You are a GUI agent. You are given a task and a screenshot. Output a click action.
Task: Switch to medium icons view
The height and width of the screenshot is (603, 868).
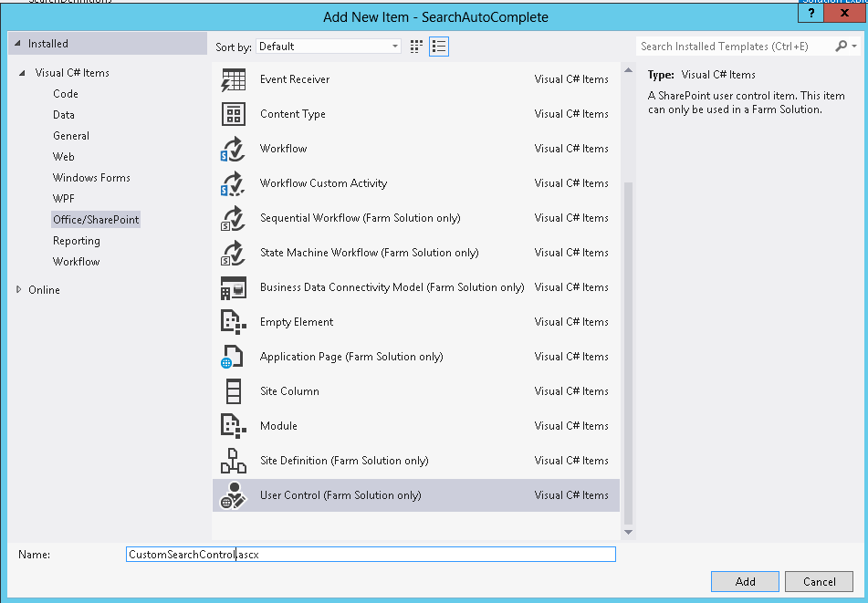pos(416,47)
